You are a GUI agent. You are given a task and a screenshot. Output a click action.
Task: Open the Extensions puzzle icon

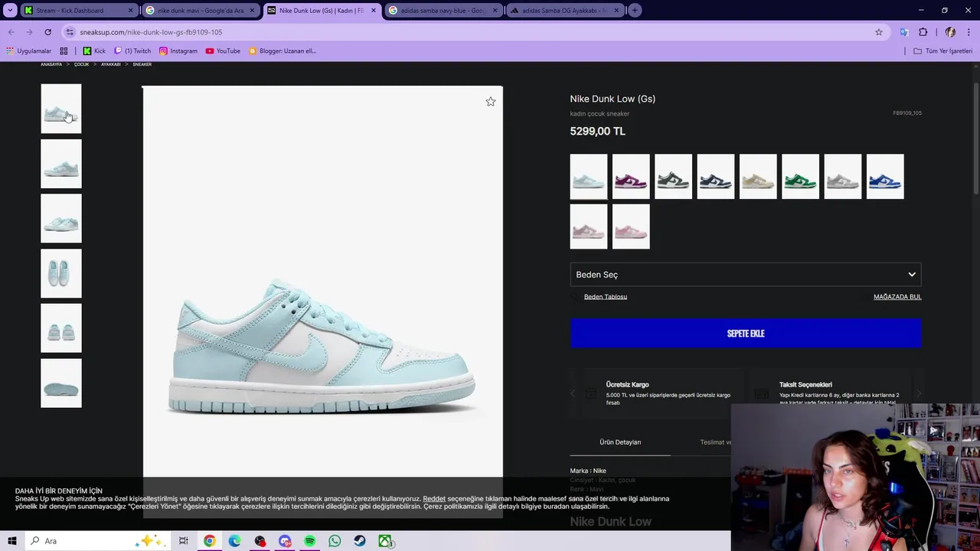coord(923,32)
